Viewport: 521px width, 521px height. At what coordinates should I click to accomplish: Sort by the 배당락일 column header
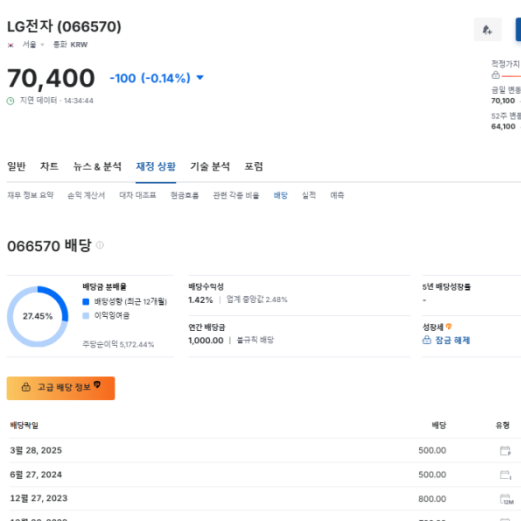coord(24,425)
